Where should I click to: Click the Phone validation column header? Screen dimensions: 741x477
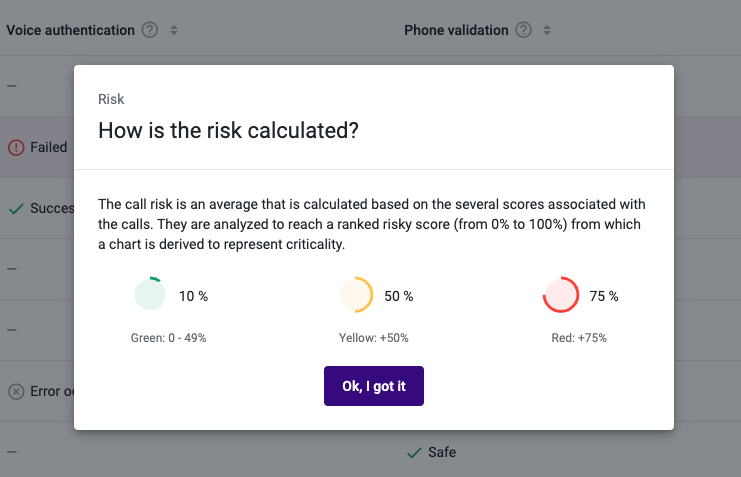click(456, 30)
